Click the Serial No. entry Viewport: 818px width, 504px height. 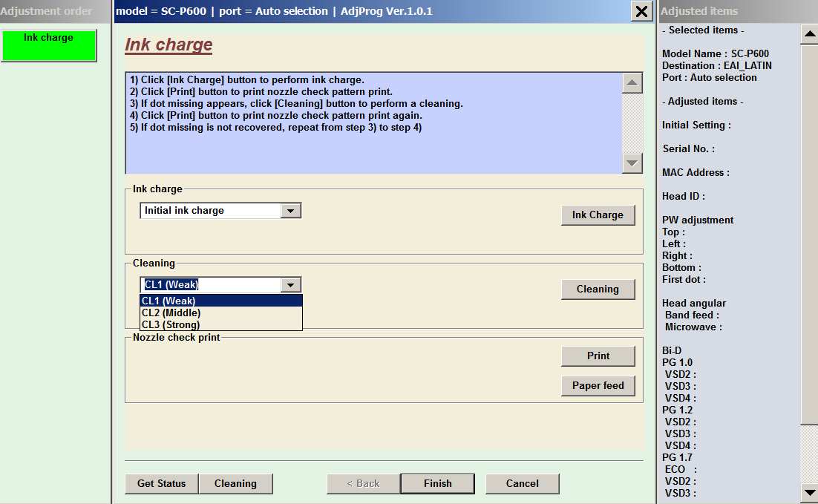click(689, 148)
